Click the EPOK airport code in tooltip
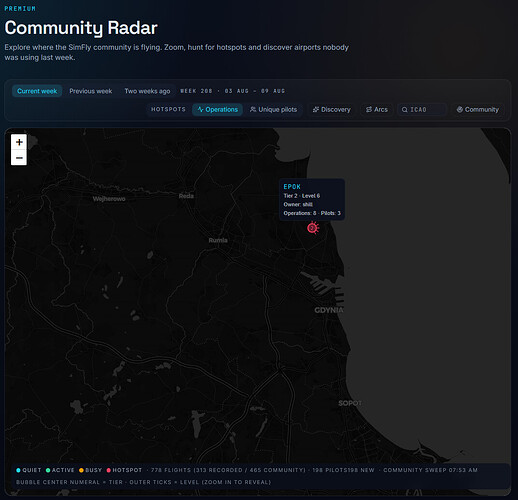 tap(292, 187)
